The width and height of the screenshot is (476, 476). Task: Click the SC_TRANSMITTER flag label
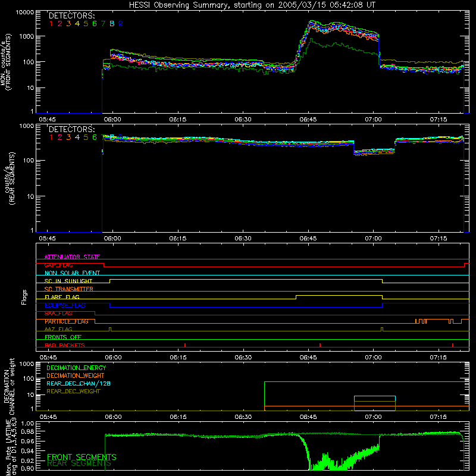[x=68, y=289]
